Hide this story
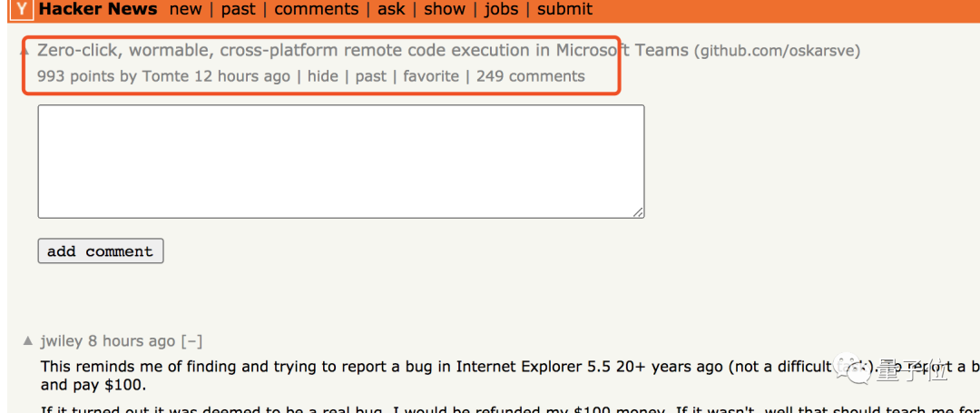980x413 pixels. coord(322,76)
